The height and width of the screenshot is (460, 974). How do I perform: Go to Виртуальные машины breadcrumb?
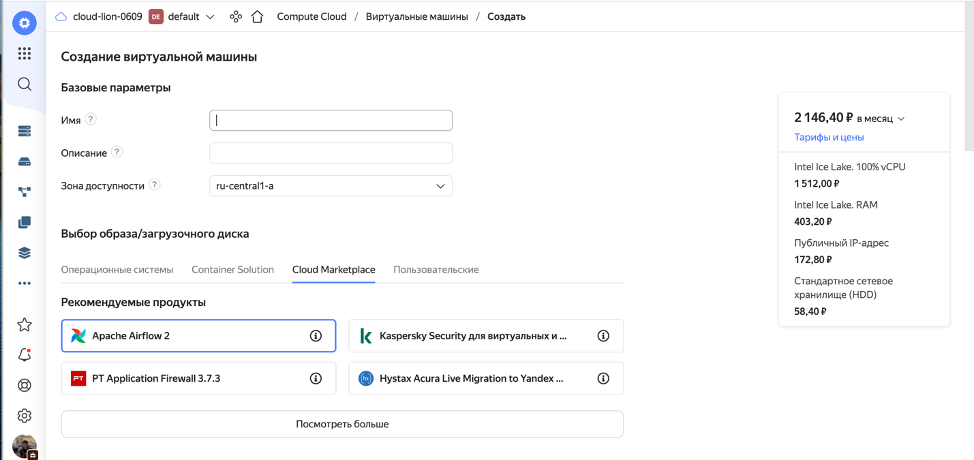[417, 17]
